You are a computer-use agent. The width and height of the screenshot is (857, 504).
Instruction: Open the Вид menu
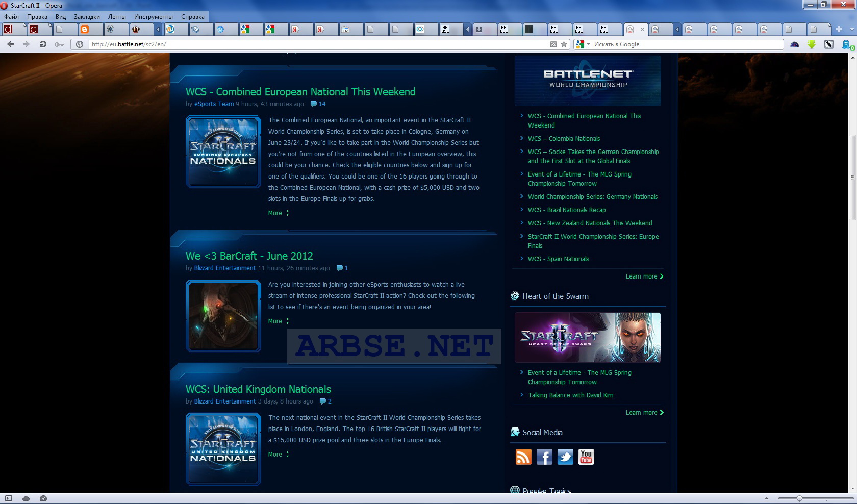(61, 17)
